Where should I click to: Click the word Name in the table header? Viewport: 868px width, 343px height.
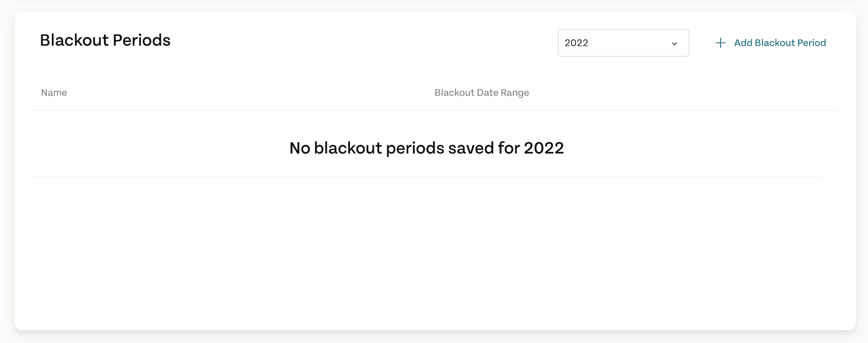pos(54,93)
